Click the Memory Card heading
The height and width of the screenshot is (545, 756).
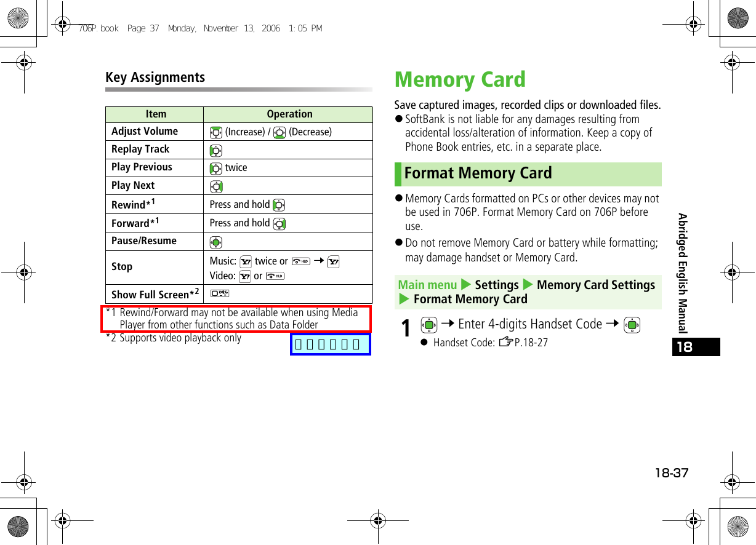(459, 80)
